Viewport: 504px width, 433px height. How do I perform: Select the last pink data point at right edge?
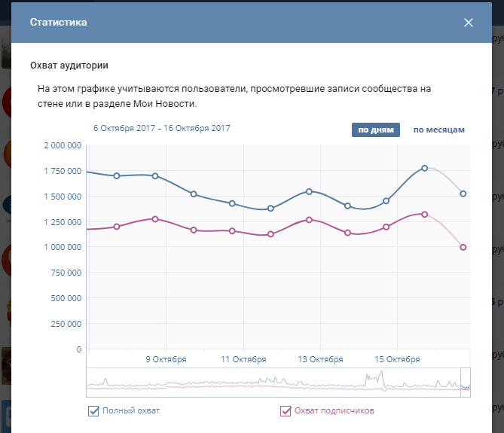463,247
